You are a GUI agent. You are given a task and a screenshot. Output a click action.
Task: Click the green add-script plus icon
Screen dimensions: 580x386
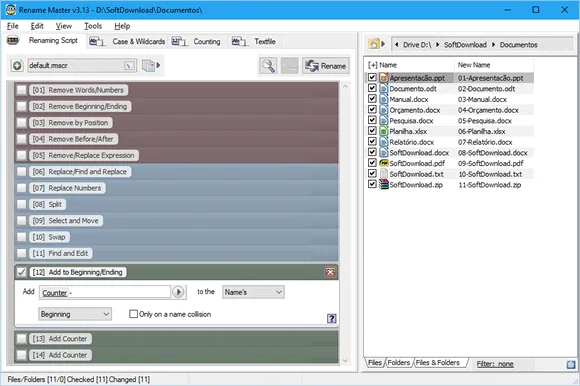(x=17, y=66)
